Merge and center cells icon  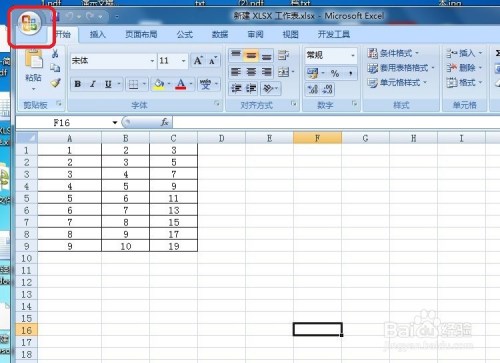click(283, 72)
